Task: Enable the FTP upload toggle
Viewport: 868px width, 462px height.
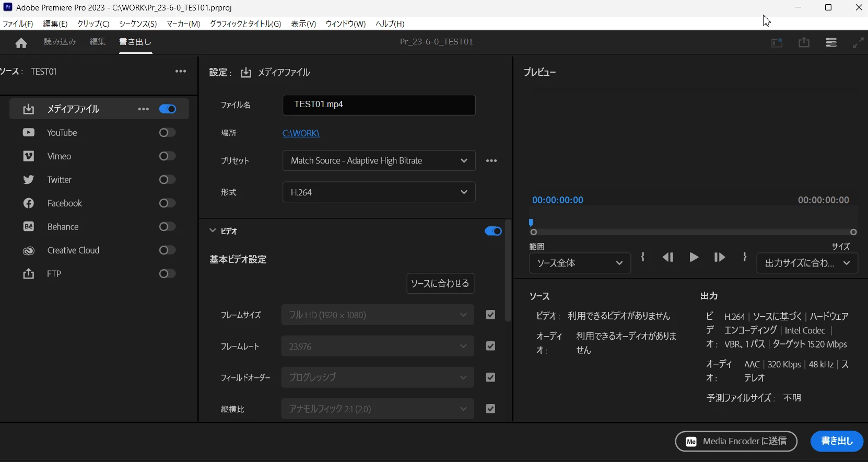Action: [168, 274]
